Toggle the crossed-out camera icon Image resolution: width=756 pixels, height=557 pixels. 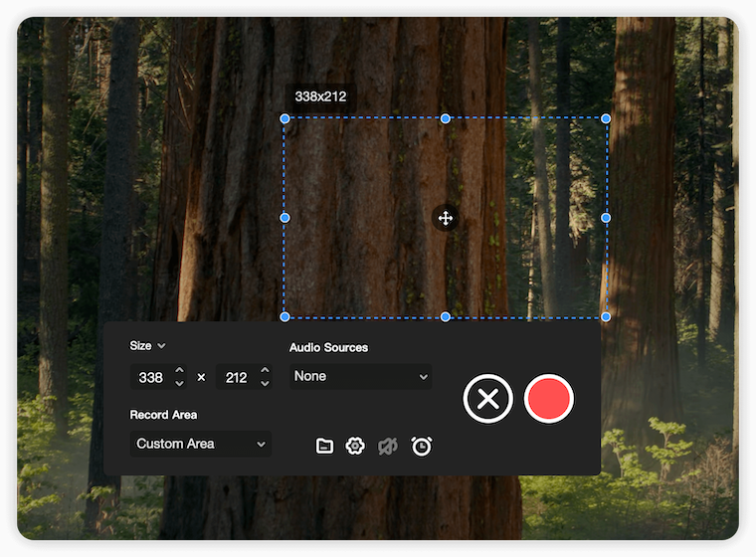(x=388, y=447)
